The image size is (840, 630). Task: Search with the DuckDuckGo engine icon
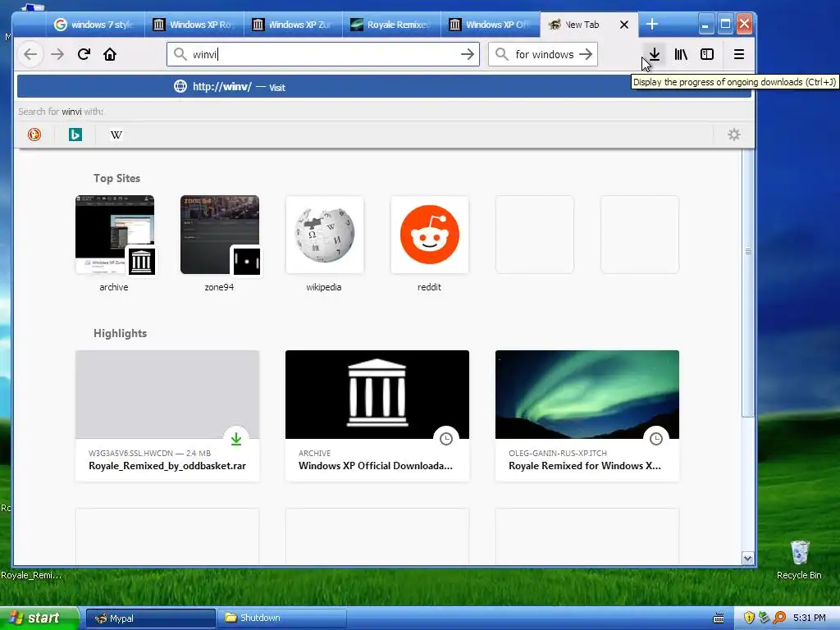pos(34,135)
